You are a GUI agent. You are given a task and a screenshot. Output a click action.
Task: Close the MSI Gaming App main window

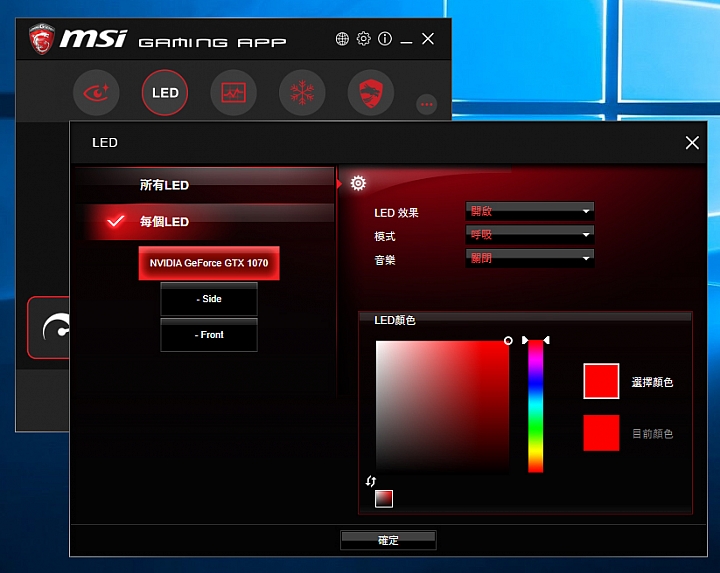(x=428, y=39)
